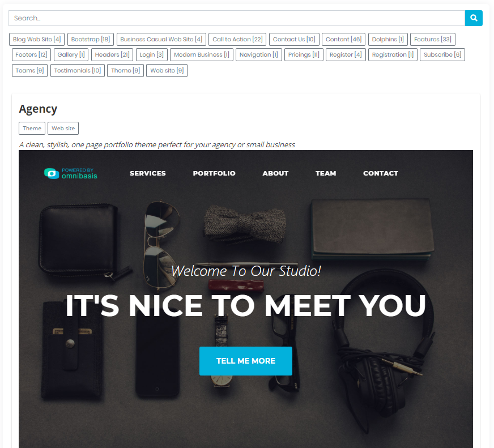Open CONTACT in the preview menu
The height and width of the screenshot is (448, 494).
click(x=381, y=173)
